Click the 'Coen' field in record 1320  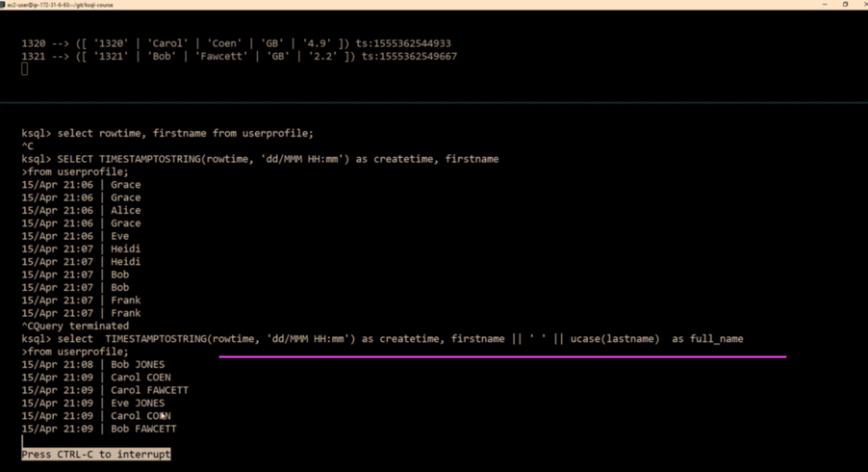[x=223, y=43]
